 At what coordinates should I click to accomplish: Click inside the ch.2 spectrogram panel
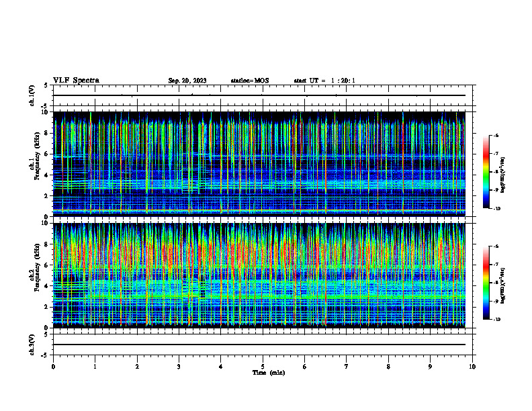(259, 275)
